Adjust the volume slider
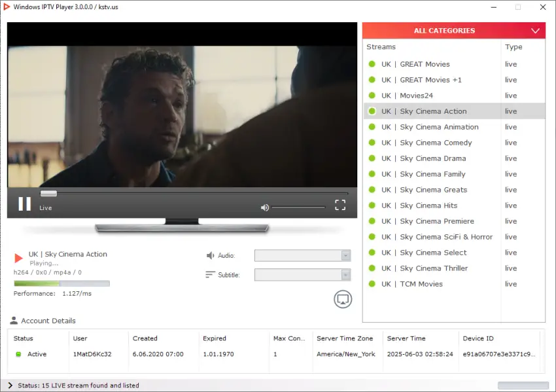Screen dimensions: 556x392 (x=298, y=207)
